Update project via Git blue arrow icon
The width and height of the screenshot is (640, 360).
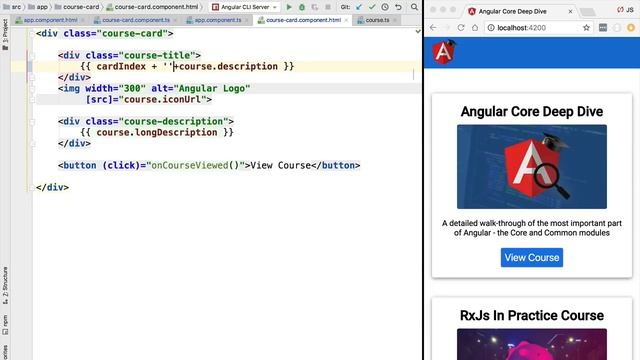pyautogui.click(x=359, y=7)
